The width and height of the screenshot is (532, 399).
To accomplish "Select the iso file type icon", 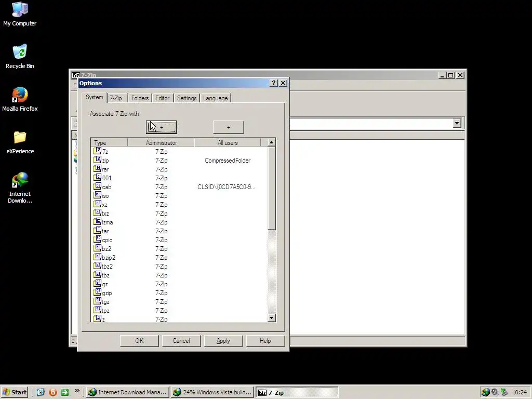I will 97,195.
